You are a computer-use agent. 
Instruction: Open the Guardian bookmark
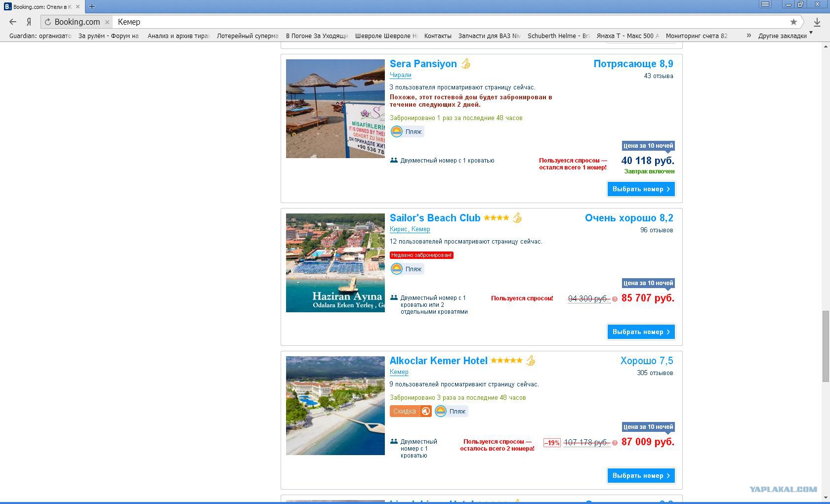pos(40,36)
